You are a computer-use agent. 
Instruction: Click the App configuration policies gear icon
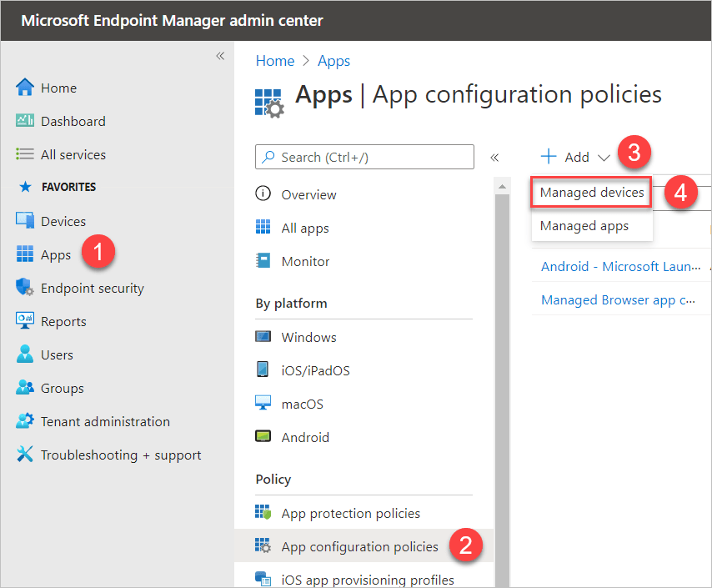(x=263, y=545)
